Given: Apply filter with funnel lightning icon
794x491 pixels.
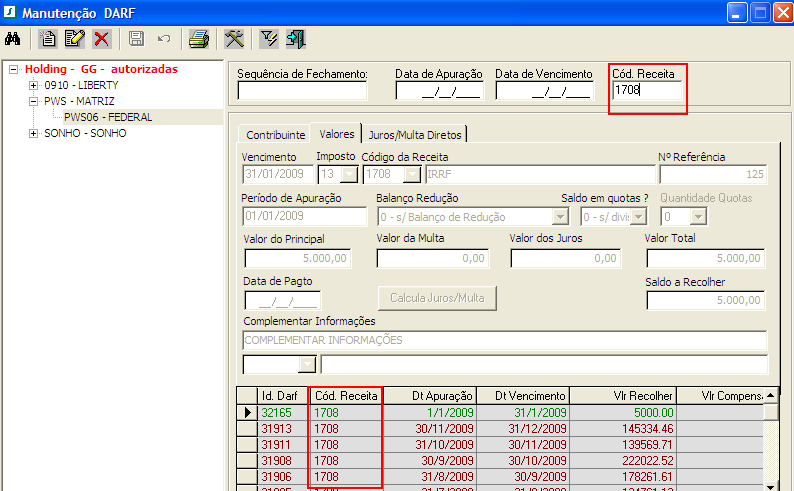Looking at the screenshot, I should pyautogui.click(x=269, y=39).
